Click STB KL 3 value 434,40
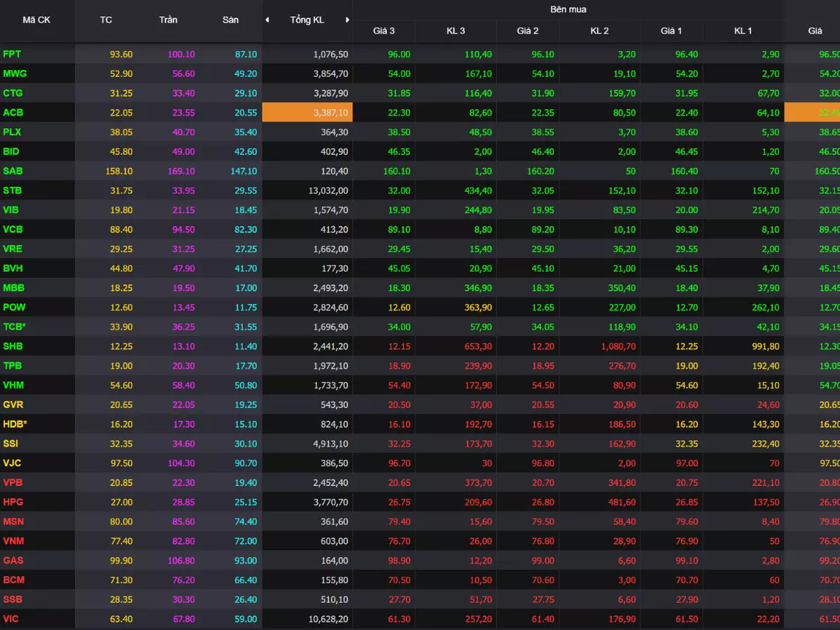 [477, 190]
